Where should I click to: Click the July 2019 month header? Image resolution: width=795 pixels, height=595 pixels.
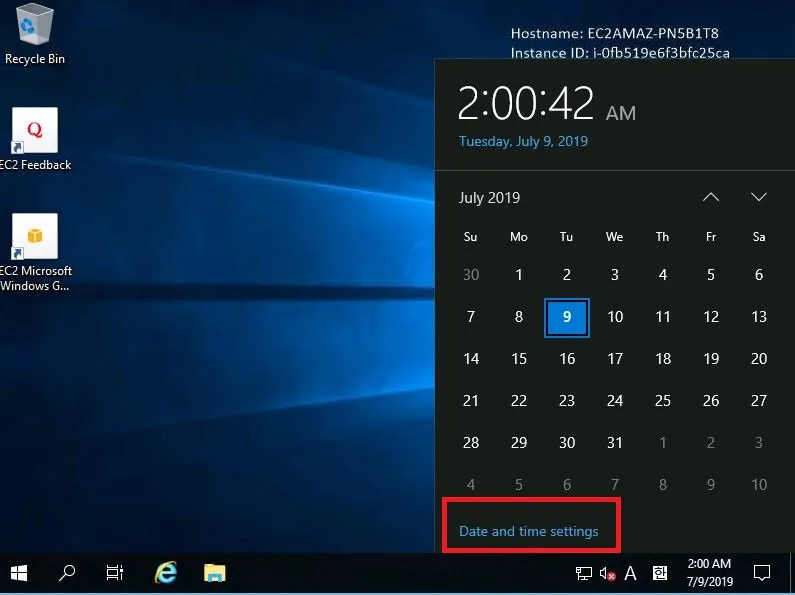[489, 198]
